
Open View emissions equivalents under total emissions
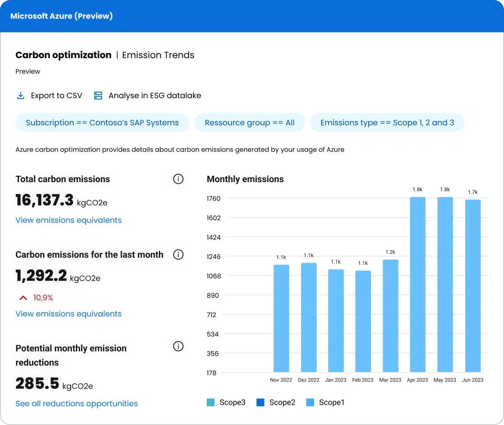tap(68, 220)
